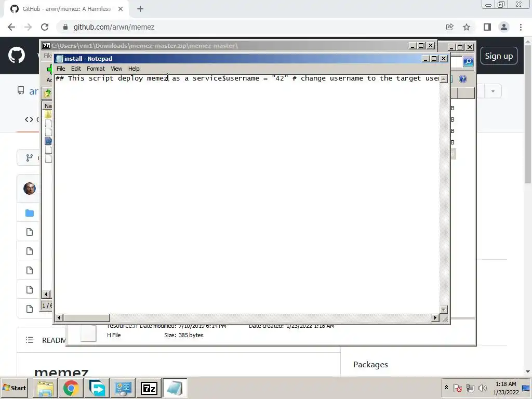Select the highlighted blue script file in the 7-Zip list
Image resolution: width=532 pixels, height=399 pixels.
48,141
